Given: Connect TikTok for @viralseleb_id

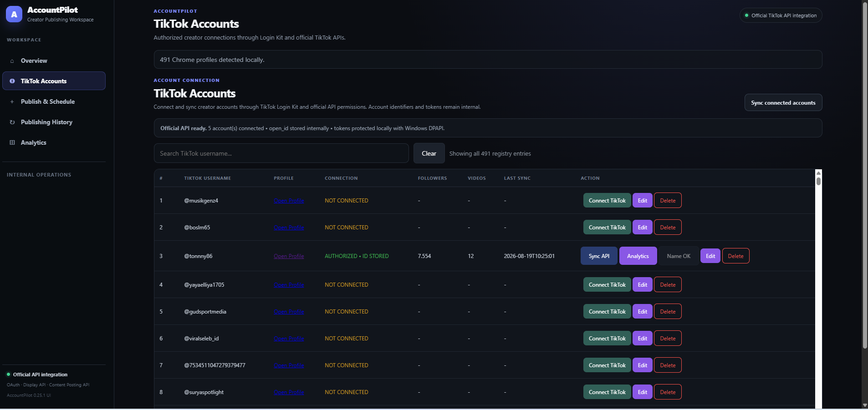Looking at the screenshot, I should (x=607, y=339).
